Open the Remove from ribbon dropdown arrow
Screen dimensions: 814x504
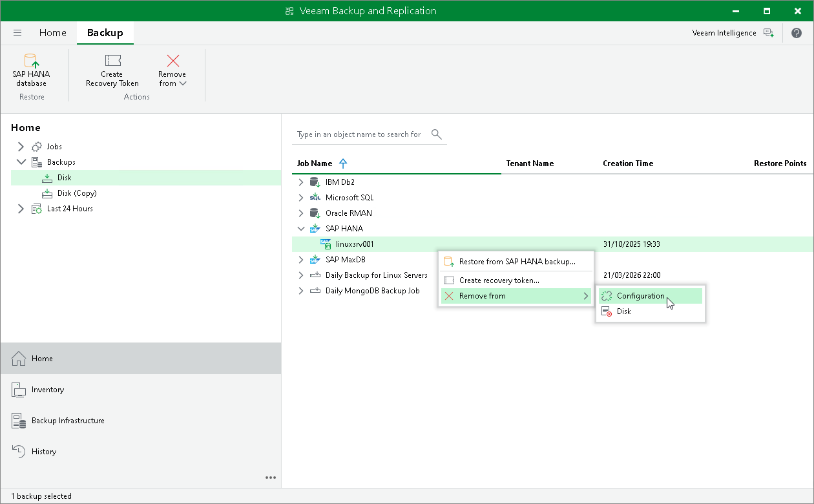tap(183, 83)
